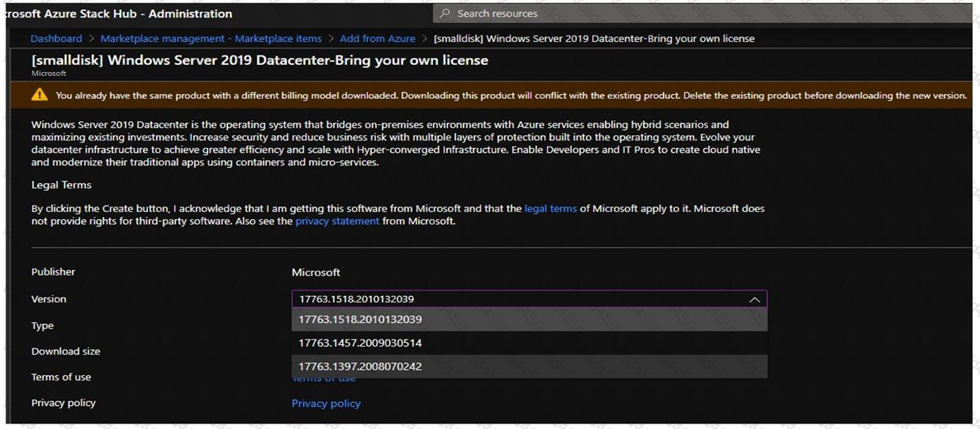
Task: Click the Download size label
Action: coord(66,351)
